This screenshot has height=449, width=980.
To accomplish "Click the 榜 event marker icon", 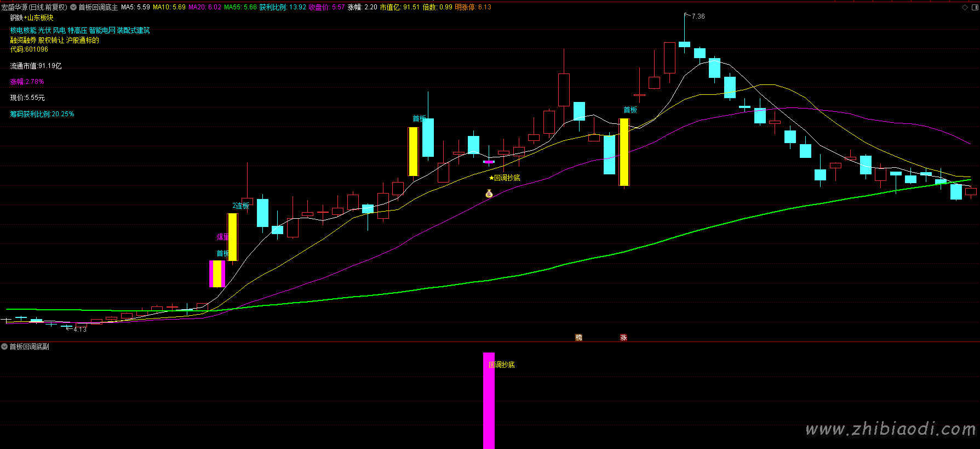I will coord(578,337).
